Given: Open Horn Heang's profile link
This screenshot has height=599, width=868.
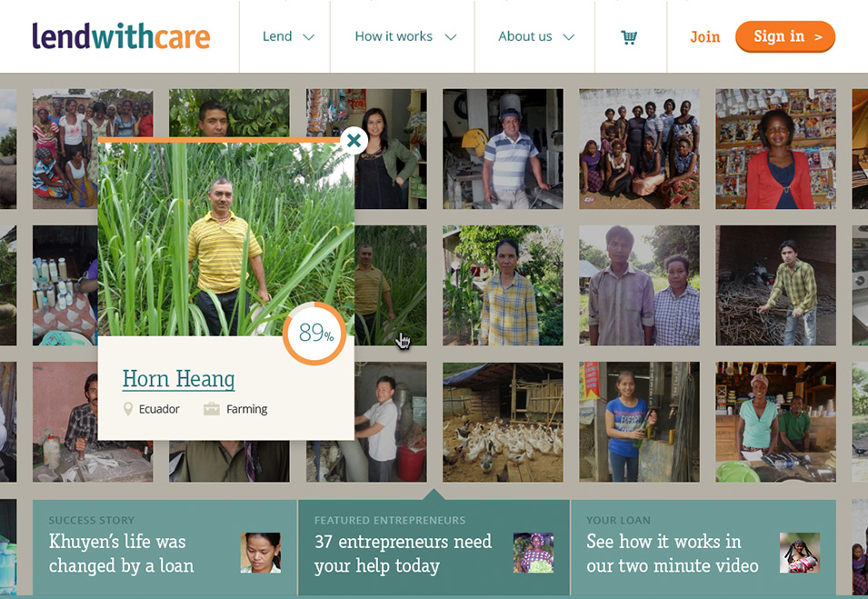Looking at the screenshot, I should (178, 379).
